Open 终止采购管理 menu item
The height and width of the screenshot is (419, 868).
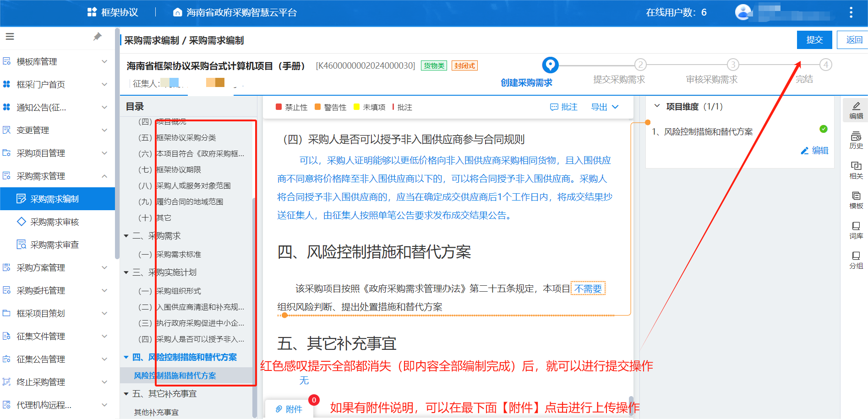(57, 382)
